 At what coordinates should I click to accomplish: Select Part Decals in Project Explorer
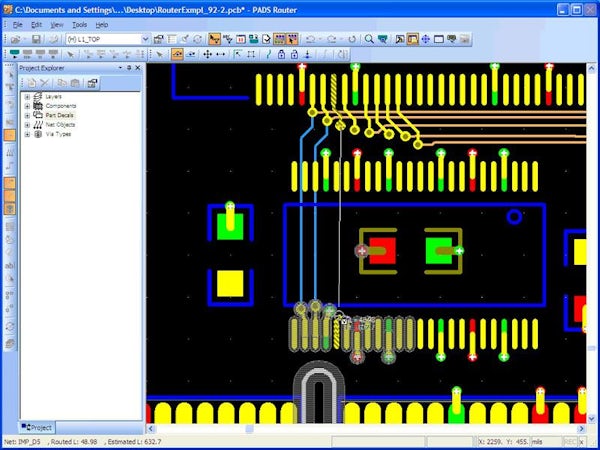(59, 115)
